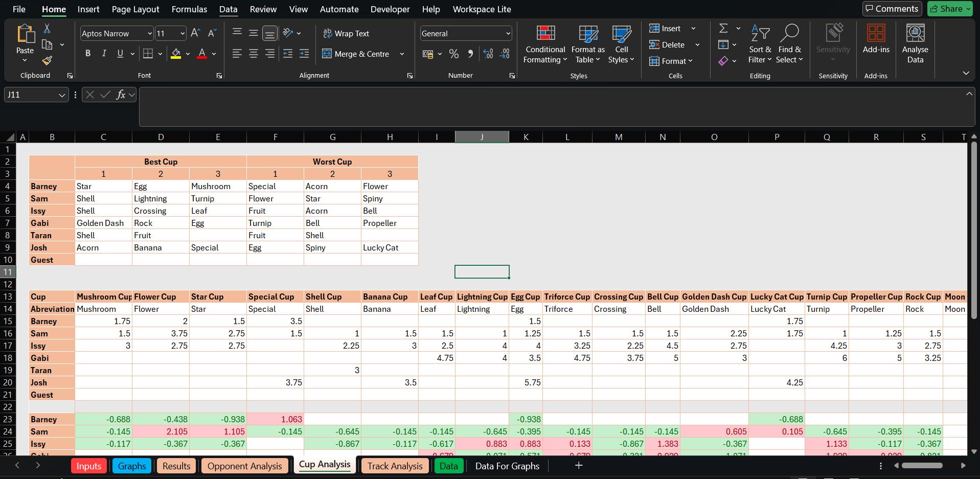Switch to the Formulas ribbon tab

pos(189,9)
